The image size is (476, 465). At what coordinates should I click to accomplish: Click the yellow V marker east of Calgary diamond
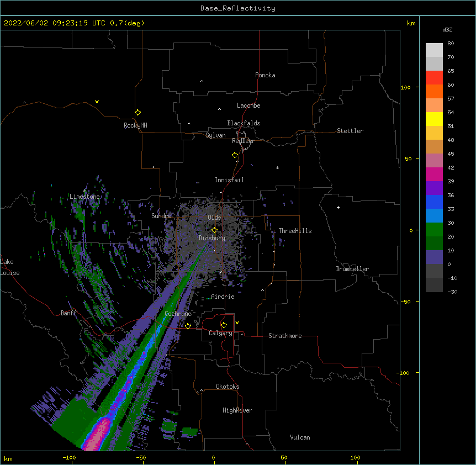coord(237,323)
